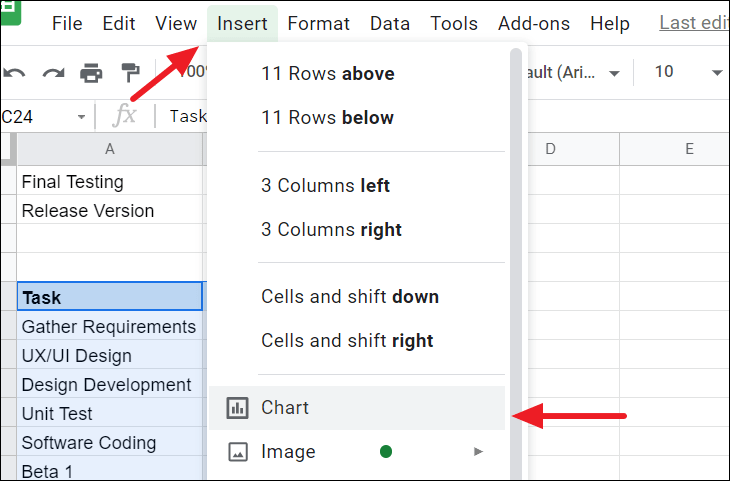Select the Gather Requirements cell

109,327
